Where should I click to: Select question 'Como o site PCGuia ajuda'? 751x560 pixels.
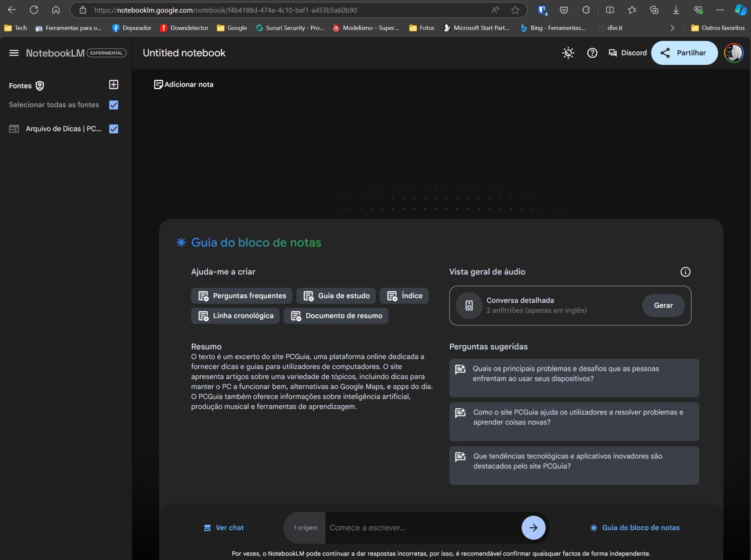574,421
